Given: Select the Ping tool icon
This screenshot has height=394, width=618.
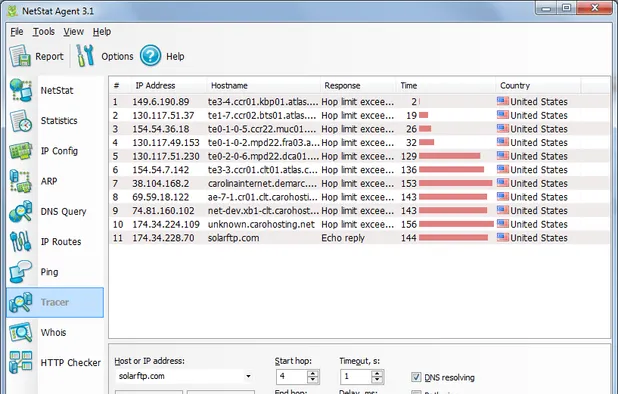Looking at the screenshot, I should click(20, 272).
